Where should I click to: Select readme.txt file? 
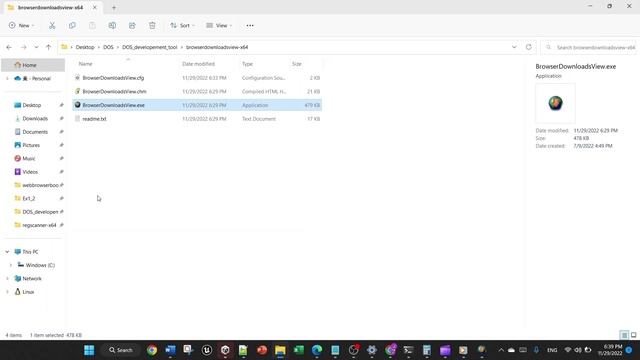(x=197, y=119)
